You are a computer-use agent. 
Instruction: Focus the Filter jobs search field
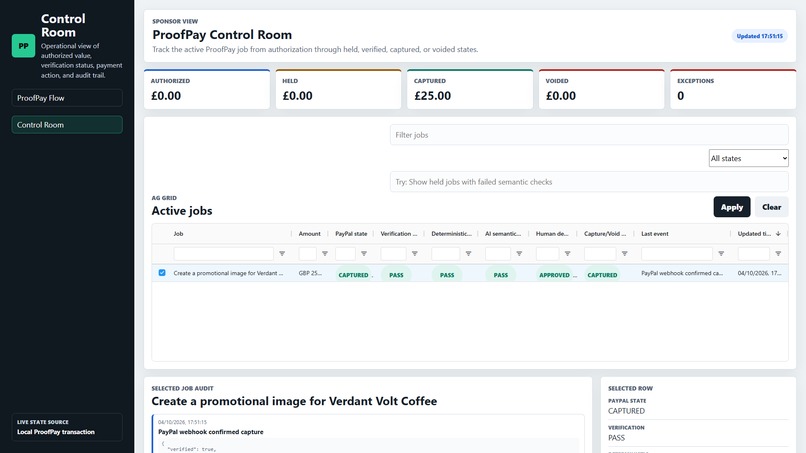(589, 135)
